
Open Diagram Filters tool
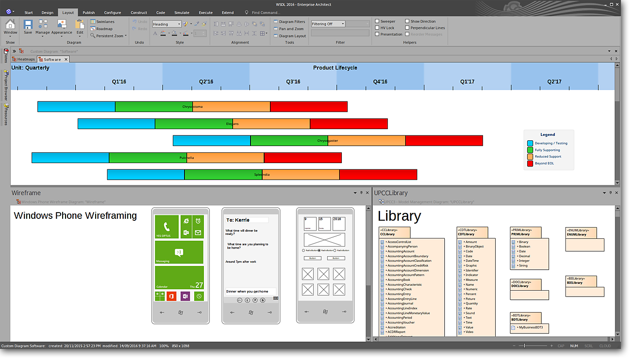click(292, 22)
